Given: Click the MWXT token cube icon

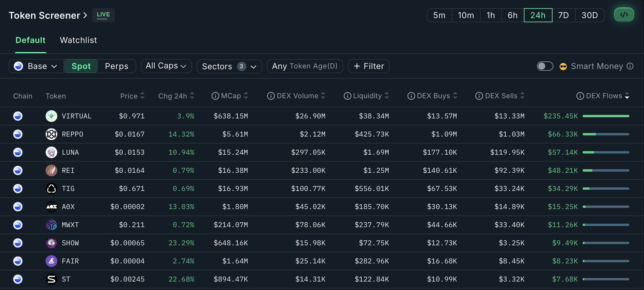Looking at the screenshot, I should (51, 225).
